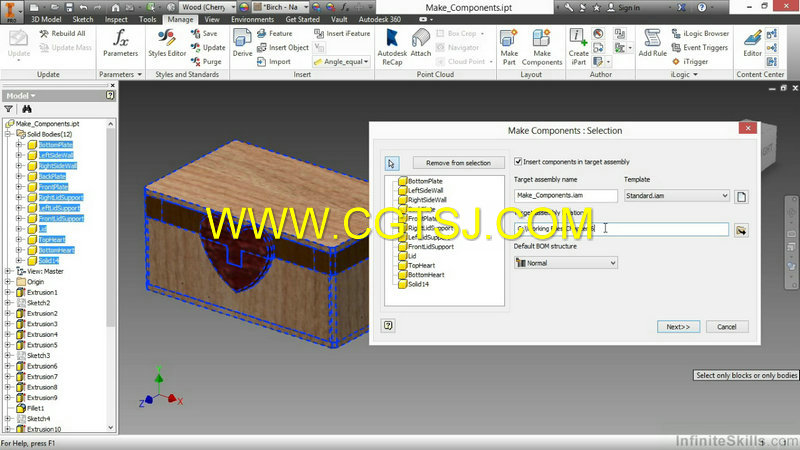Open the Wood (Cherry) material dropdown
The image size is (800, 450).
tap(233, 7)
